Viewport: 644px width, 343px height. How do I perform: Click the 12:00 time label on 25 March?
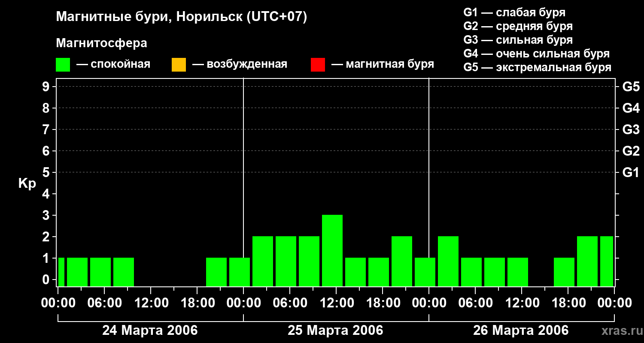(336, 303)
